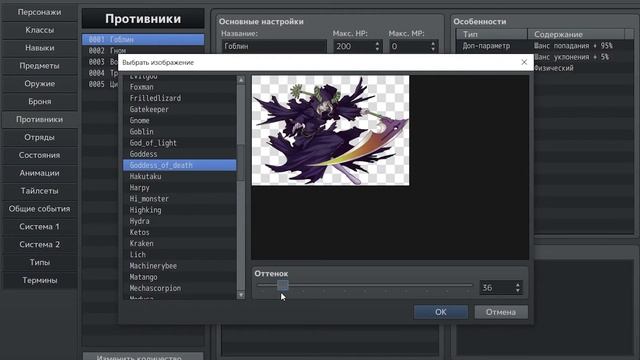Close the Выбрать изображение dialog
This screenshot has height=360, width=640.
tap(524, 62)
